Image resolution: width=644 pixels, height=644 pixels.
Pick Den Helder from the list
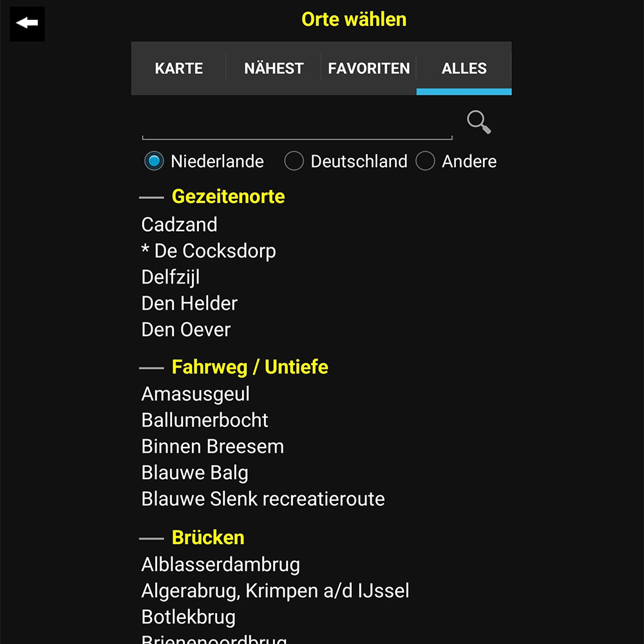click(x=189, y=303)
